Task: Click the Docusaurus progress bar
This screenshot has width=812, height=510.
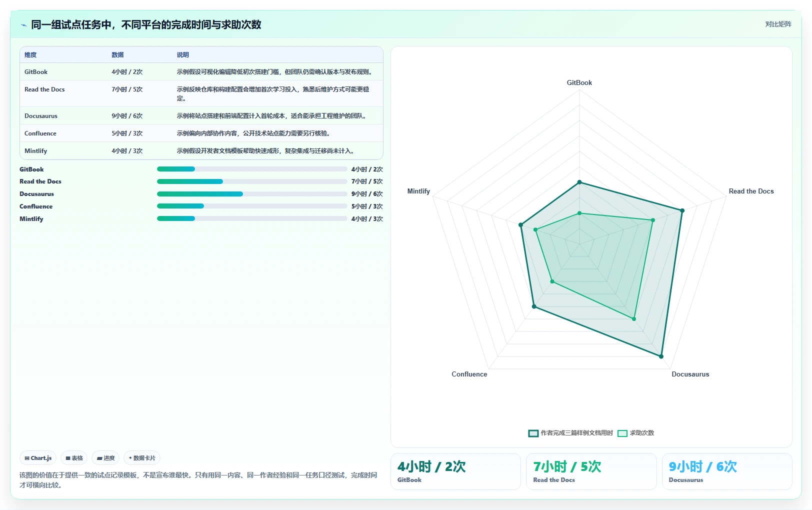Action: [252, 194]
